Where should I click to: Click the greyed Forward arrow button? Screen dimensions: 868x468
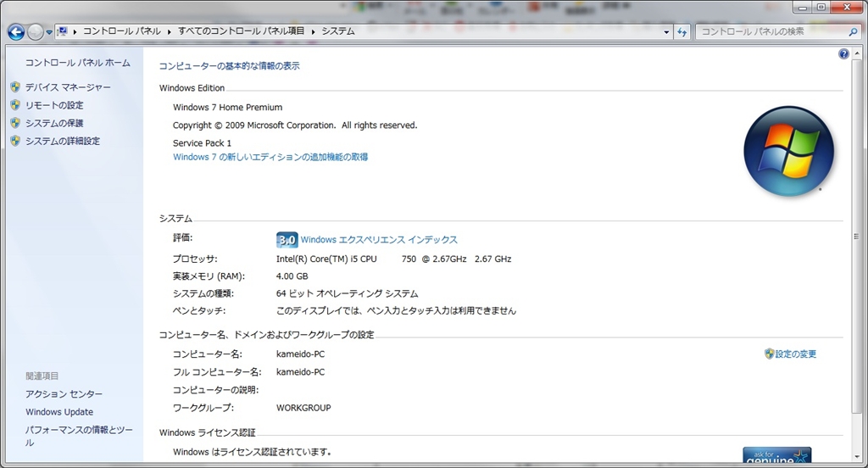(35, 32)
